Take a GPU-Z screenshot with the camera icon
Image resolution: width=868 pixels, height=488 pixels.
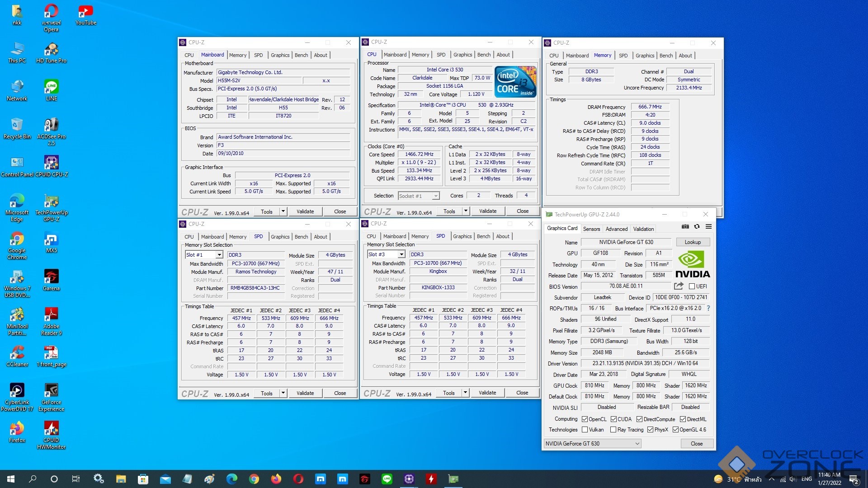click(685, 227)
